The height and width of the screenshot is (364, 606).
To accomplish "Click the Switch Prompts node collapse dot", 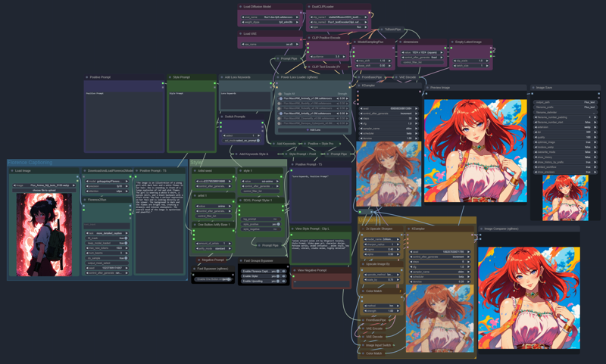I will coord(222,117).
